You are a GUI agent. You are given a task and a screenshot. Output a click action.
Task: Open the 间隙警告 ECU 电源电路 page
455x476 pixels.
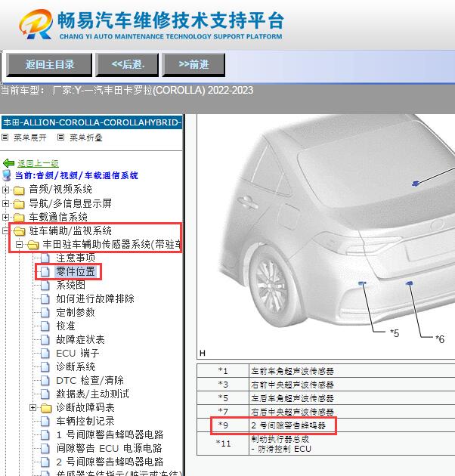pyautogui.click(x=110, y=448)
